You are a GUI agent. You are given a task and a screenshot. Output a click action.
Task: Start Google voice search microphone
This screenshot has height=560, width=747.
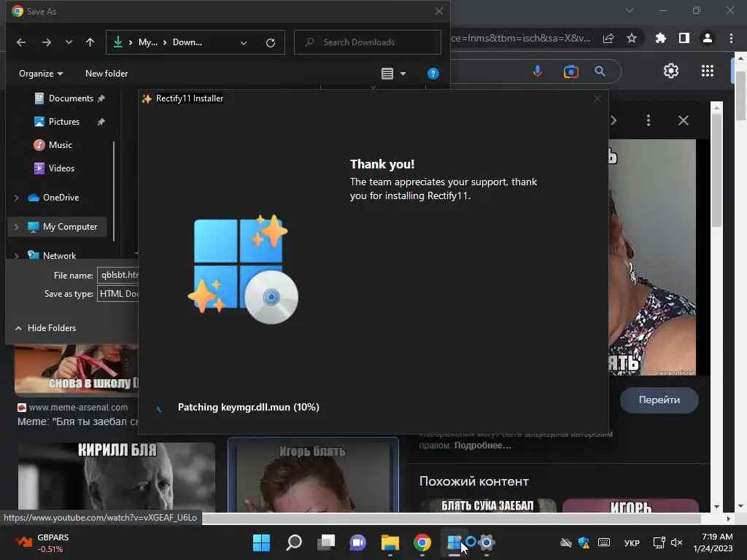pyautogui.click(x=538, y=71)
